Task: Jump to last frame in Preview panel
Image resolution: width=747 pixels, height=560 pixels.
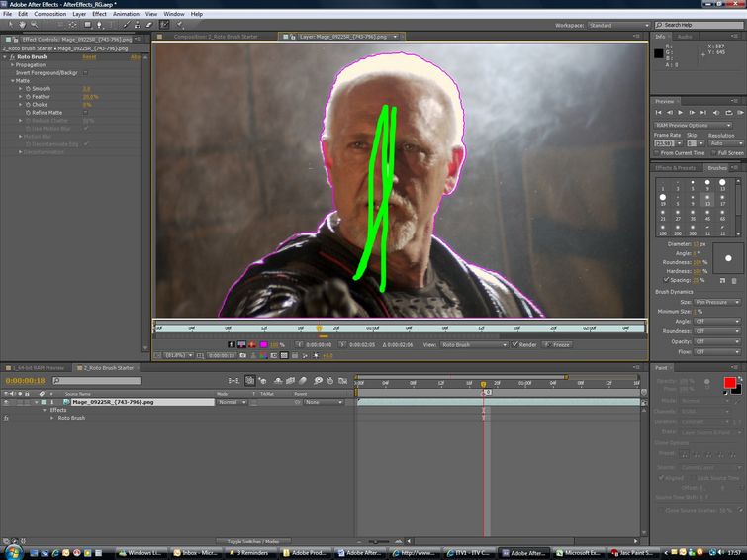Action: click(x=703, y=112)
